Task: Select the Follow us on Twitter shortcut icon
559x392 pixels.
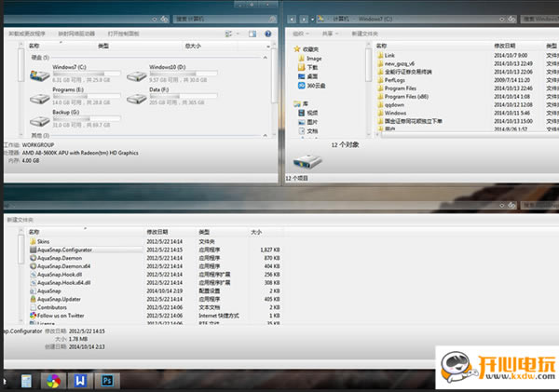Action: pos(34,316)
